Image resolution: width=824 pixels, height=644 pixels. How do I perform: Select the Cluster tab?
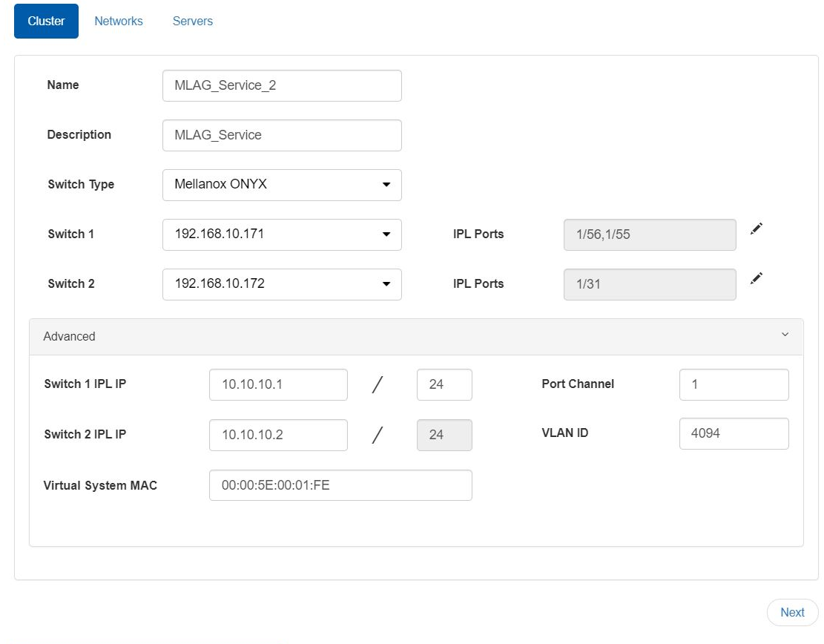(46, 21)
